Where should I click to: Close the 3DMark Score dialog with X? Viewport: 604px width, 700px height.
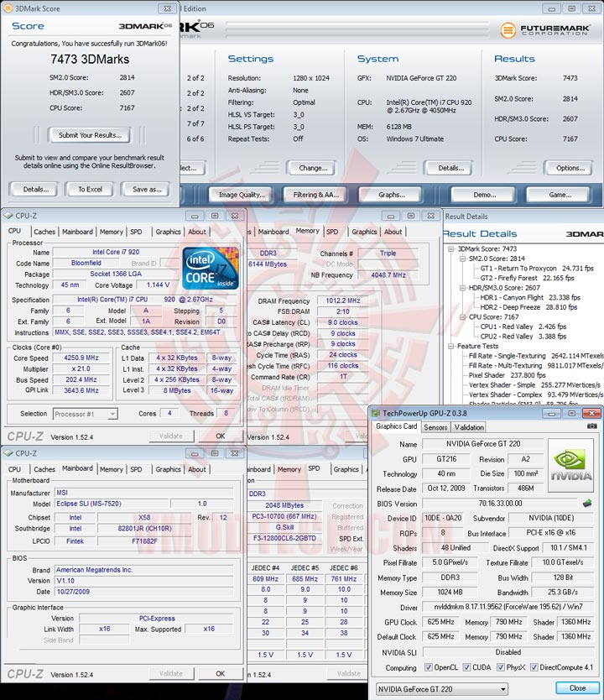click(x=167, y=8)
